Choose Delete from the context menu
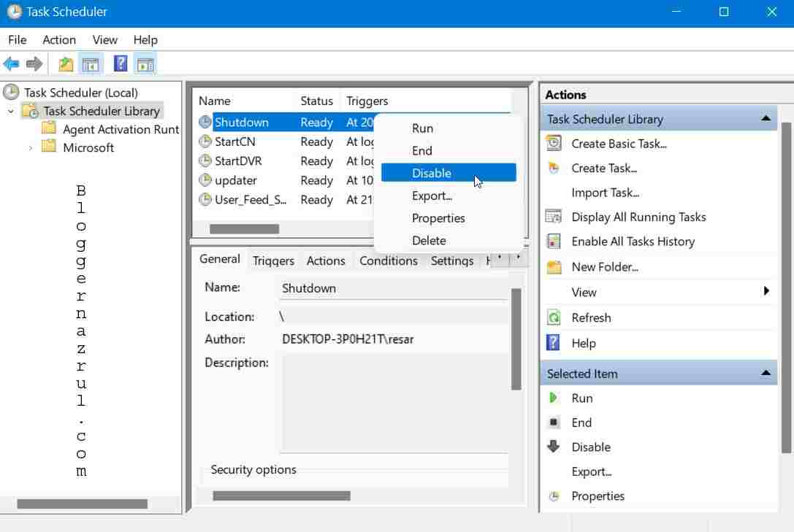The width and height of the screenshot is (794, 532). 448,240
